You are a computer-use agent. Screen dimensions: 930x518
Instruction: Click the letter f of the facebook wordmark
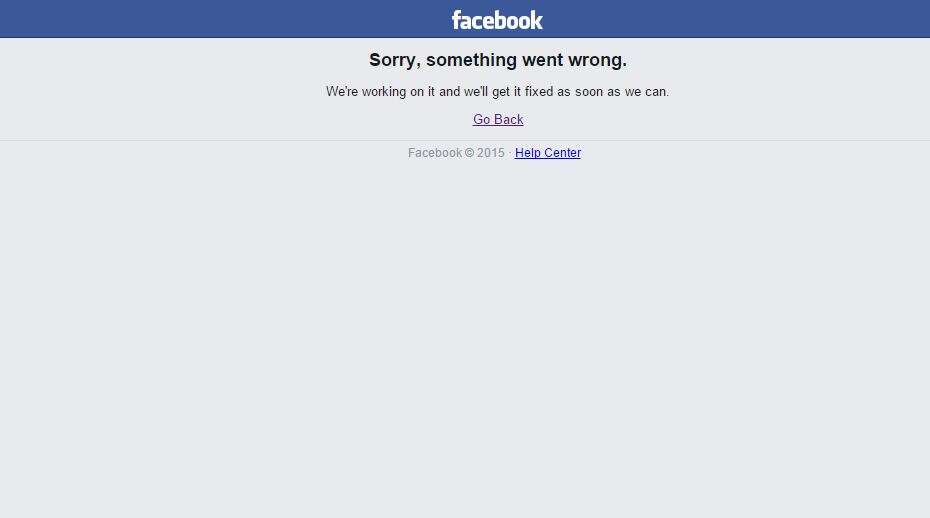457,20
